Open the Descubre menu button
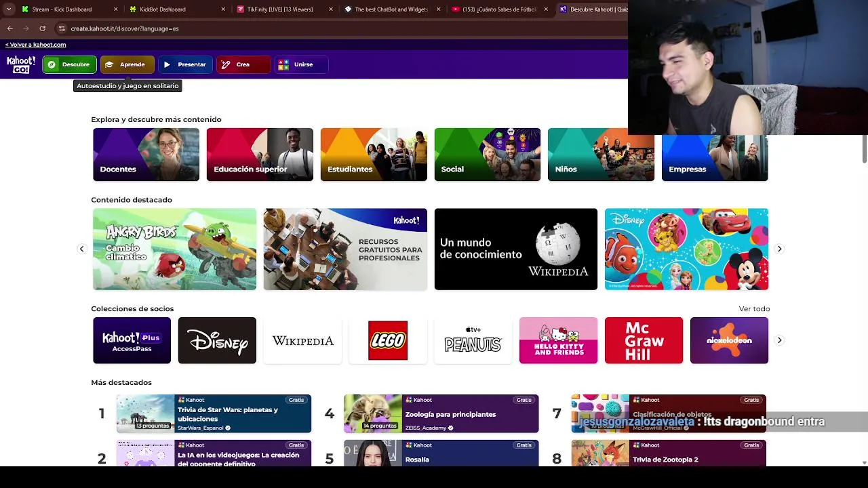 point(69,64)
